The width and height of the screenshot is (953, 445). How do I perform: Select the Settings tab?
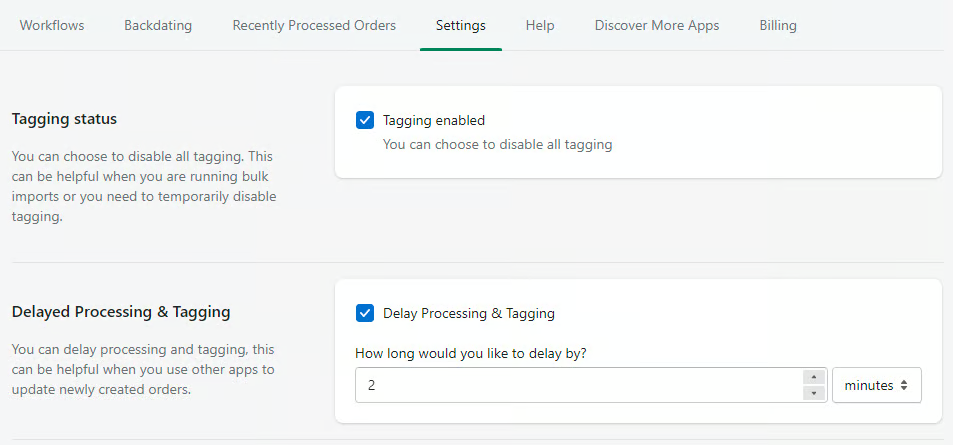tap(461, 26)
